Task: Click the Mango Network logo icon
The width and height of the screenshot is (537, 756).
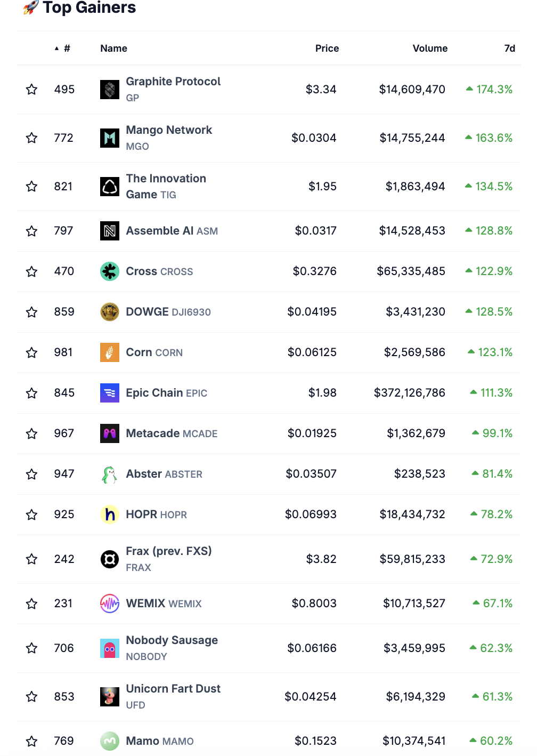Action: pos(110,138)
